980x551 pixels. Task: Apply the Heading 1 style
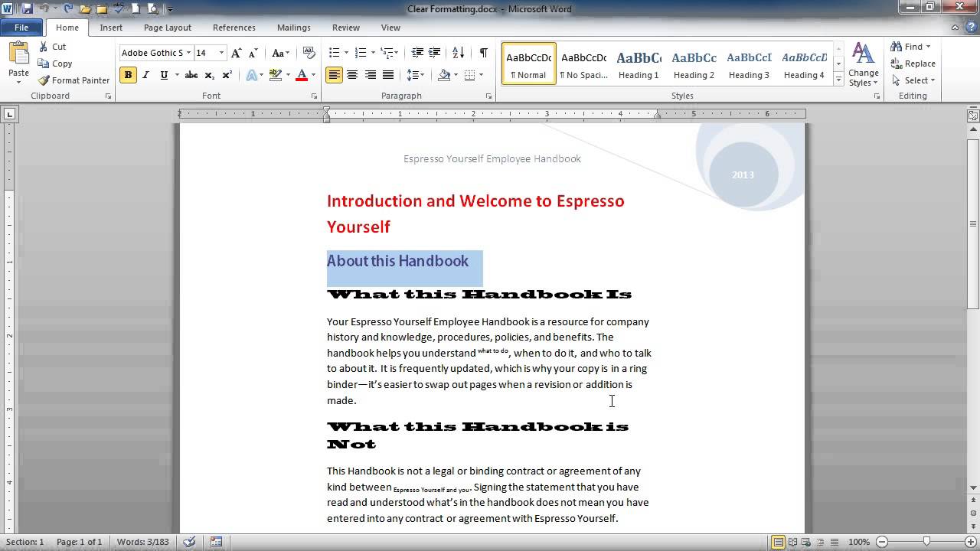pyautogui.click(x=639, y=64)
